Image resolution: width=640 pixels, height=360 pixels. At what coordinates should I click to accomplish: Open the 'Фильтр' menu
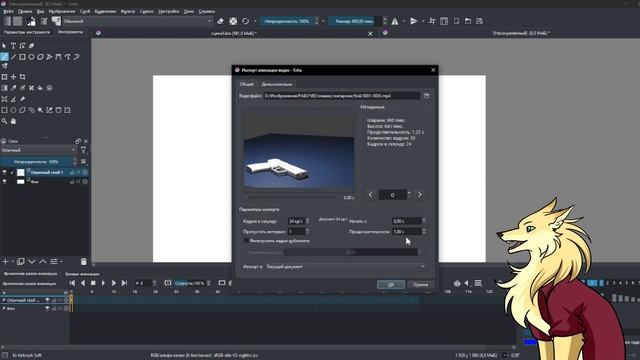(x=128, y=11)
